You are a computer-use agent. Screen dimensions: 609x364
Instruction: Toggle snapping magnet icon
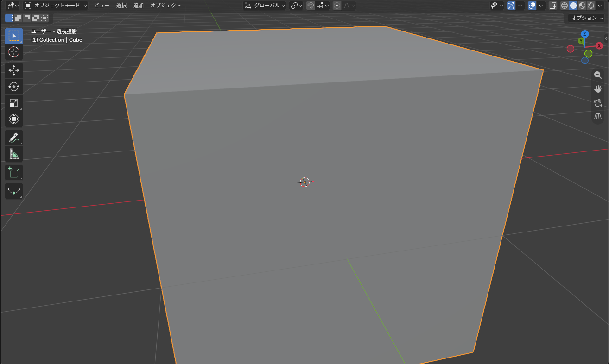tap(311, 6)
